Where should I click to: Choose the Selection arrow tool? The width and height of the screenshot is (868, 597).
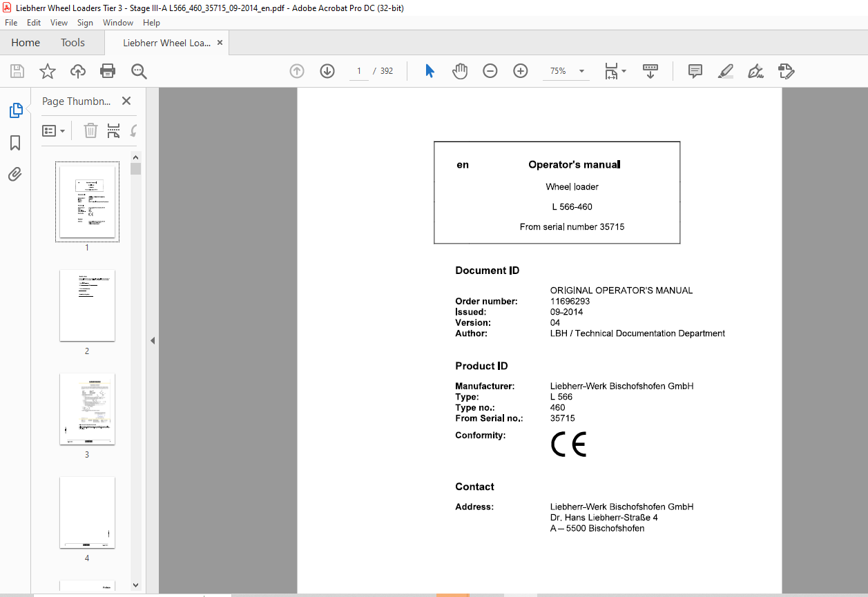pos(430,71)
